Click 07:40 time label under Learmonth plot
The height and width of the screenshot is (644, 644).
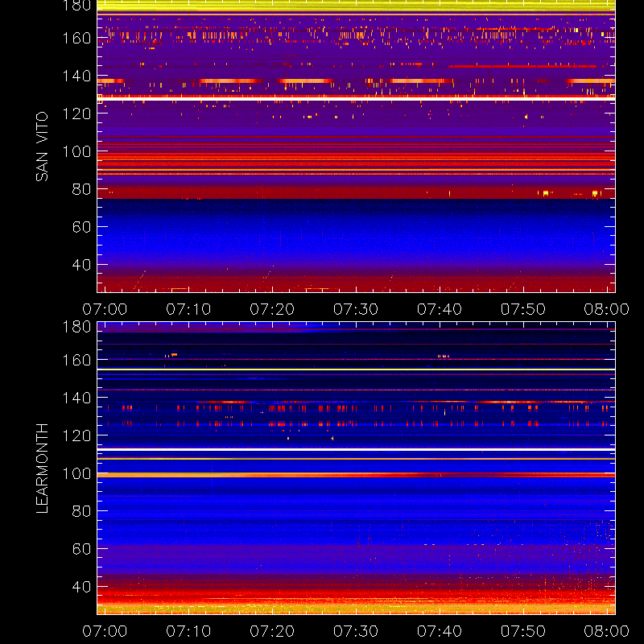pos(440,631)
